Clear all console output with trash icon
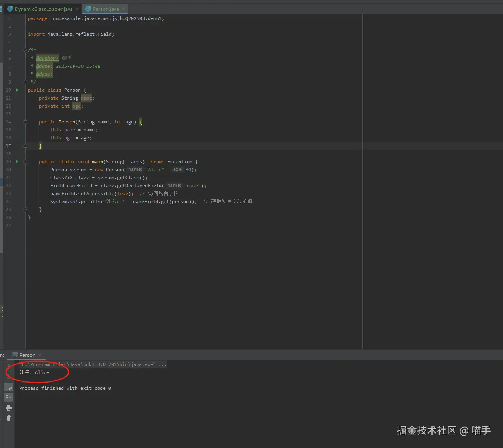 tap(9, 418)
